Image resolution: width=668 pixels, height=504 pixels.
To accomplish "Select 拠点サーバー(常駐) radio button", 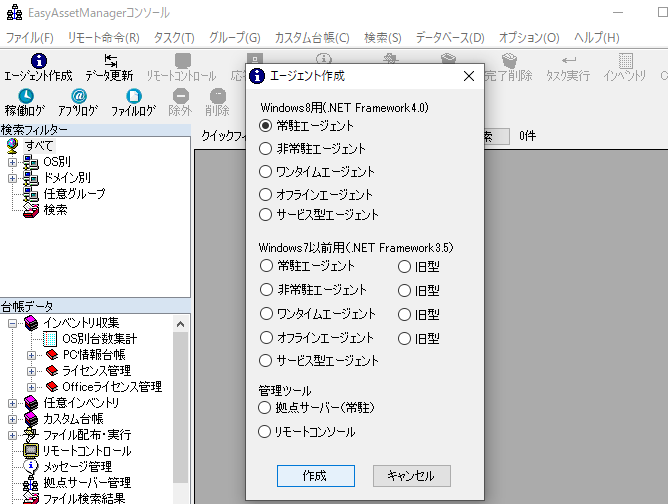I will (265, 408).
